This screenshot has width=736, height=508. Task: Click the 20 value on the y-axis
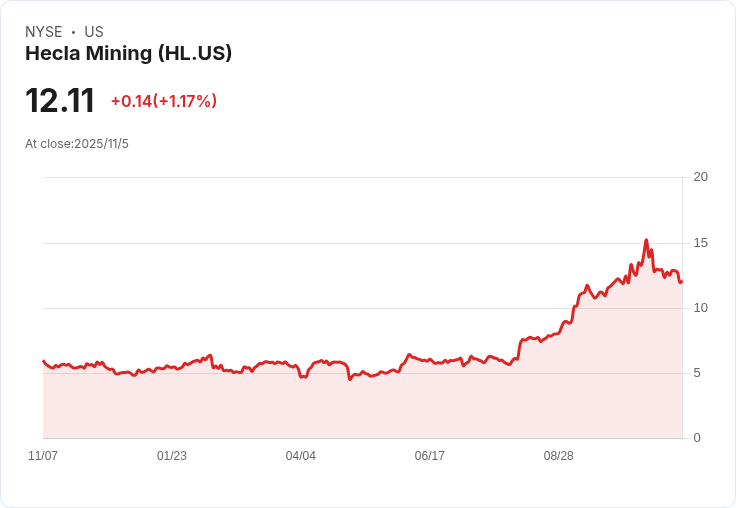701,178
